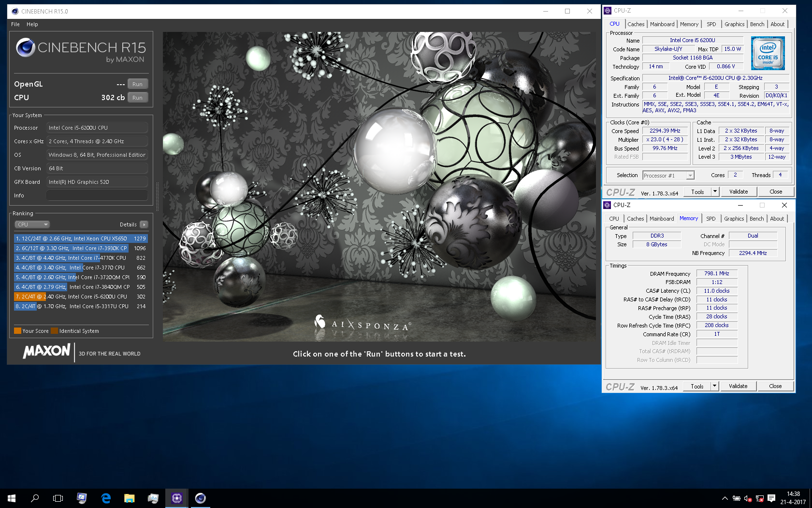Open About tab in lower CPU-Z
Screen dimensions: 812x508
(x=777, y=219)
